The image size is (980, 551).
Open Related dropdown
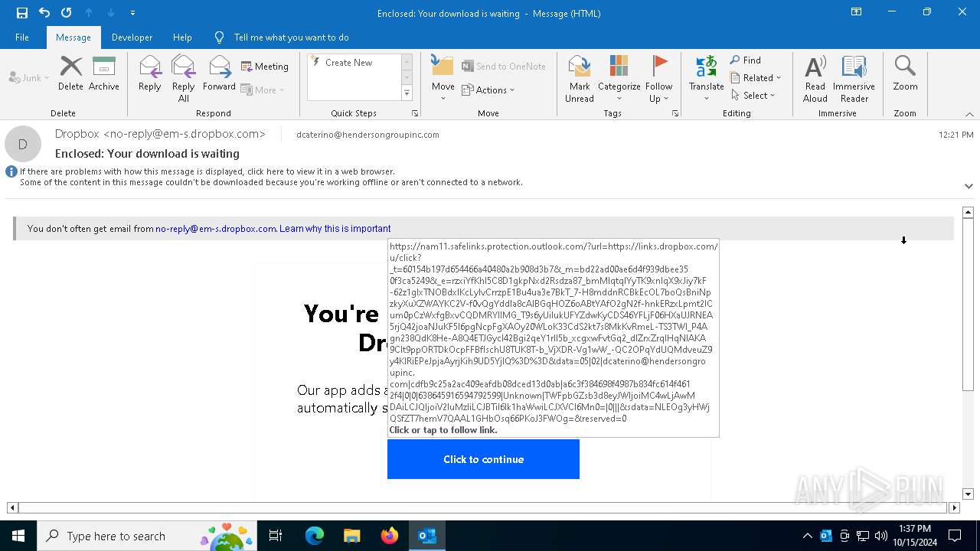coord(756,77)
